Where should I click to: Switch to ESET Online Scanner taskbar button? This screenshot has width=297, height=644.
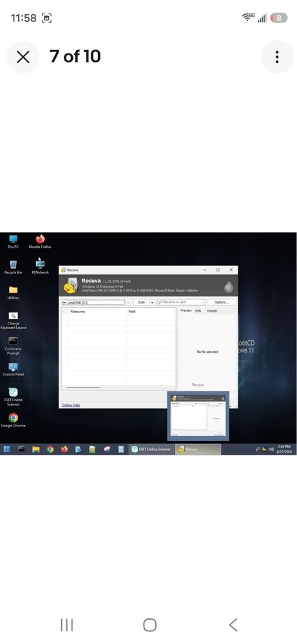(151, 450)
